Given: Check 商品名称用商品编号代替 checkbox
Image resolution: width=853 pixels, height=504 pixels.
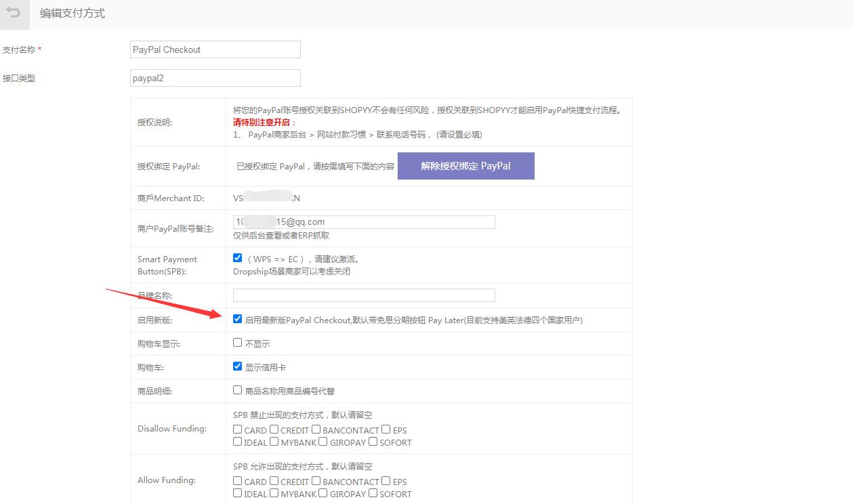Looking at the screenshot, I should (237, 390).
